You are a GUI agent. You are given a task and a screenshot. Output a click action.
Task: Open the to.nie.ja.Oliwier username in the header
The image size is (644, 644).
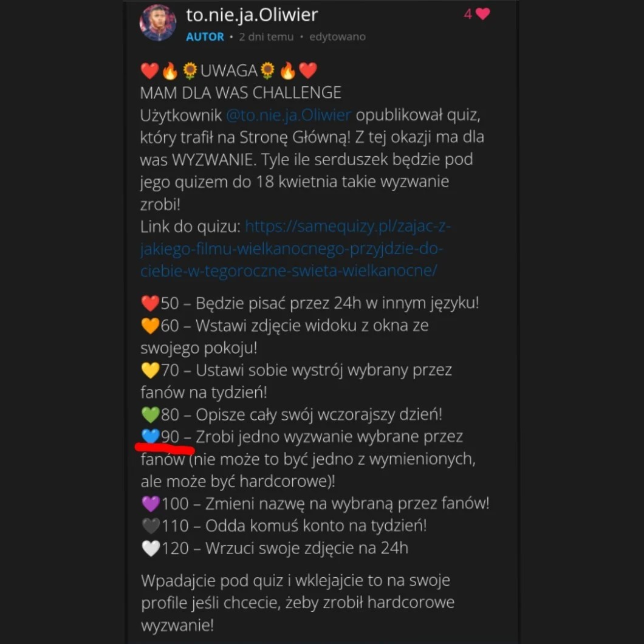point(252,15)
